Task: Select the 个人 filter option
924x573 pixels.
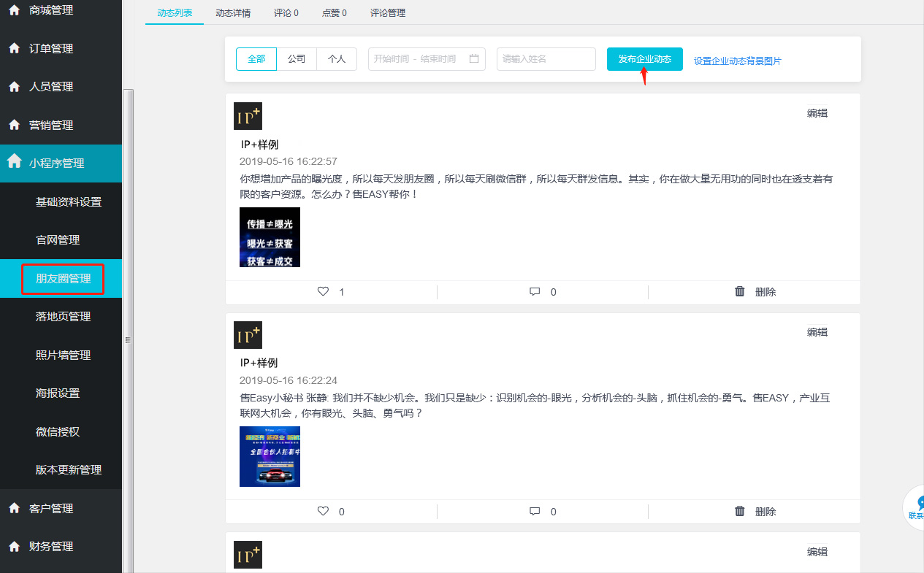Action: coord(337,59)
